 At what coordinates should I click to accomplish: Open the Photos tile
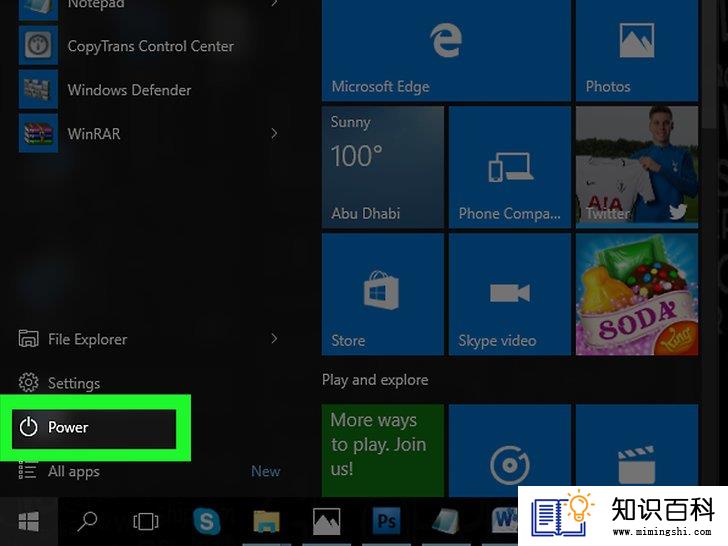click(x=637, y=50)
